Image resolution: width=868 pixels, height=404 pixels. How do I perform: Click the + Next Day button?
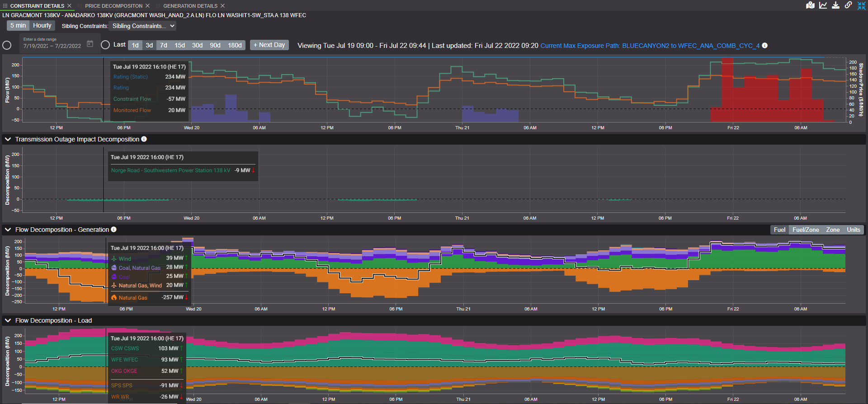click(269, 45)
